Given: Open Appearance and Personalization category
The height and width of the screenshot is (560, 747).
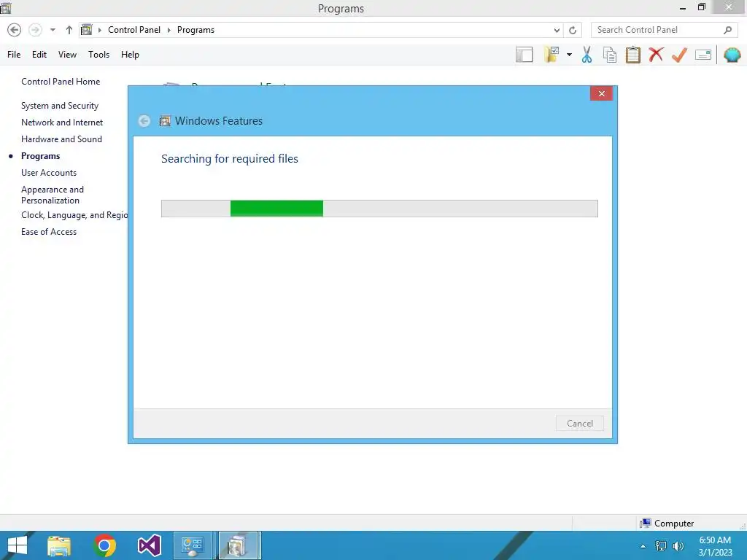Looking at the screenshot, I should tap(53, 195).
